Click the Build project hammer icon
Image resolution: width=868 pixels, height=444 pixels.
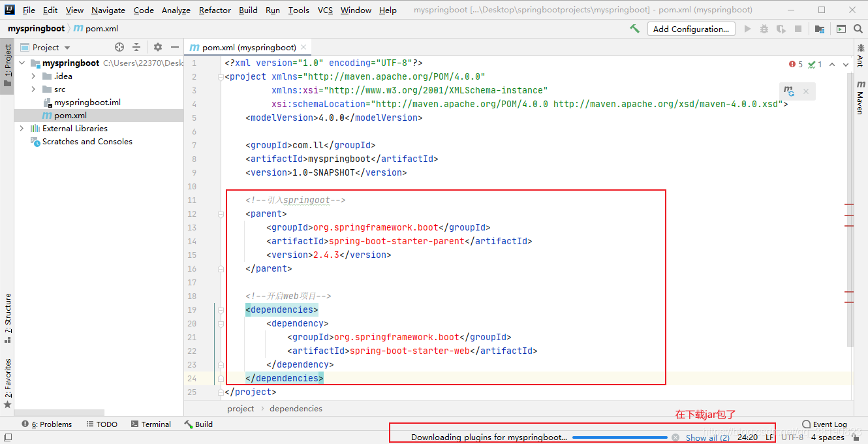click(x=634, y=29)
